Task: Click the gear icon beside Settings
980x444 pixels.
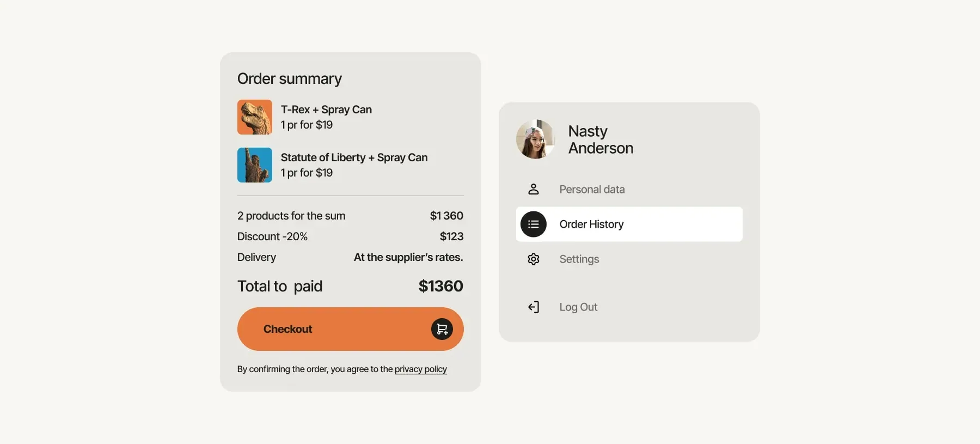Action: pyautogui.click(x=534, y=259)
